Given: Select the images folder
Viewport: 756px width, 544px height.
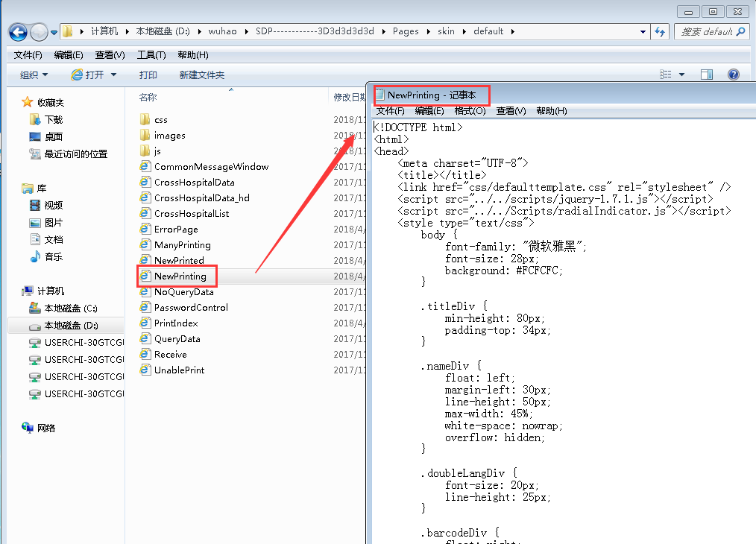Looking at the screenshot, I should 169,136.
